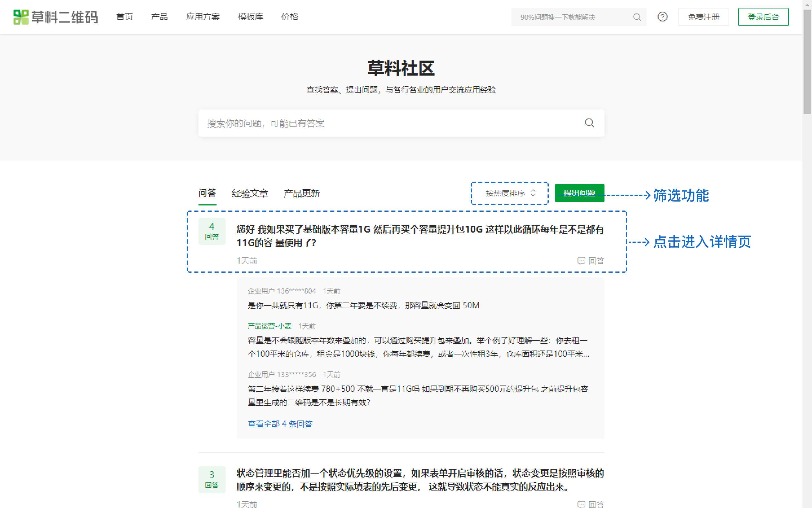The image size is (812, 508).
Task: Open the question about 状态管理 优先级
Action: pyautogui.click(x=420, y=480)
